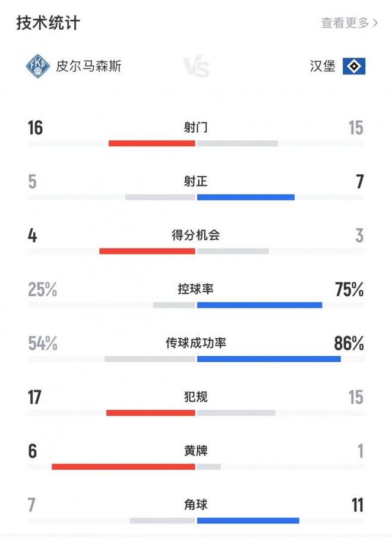Click the red possession bar showing 25%

[174, 304]
